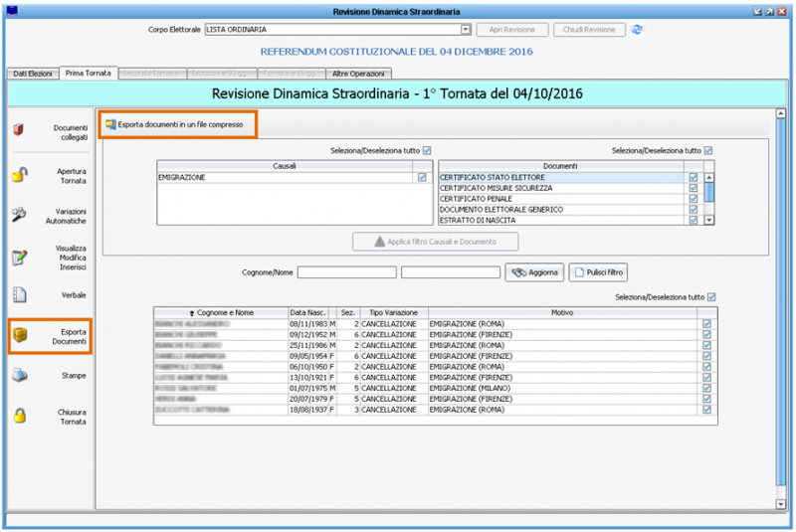Click Esporta documenti in un file compresso

pyautogui.click(x=179, y=124)
